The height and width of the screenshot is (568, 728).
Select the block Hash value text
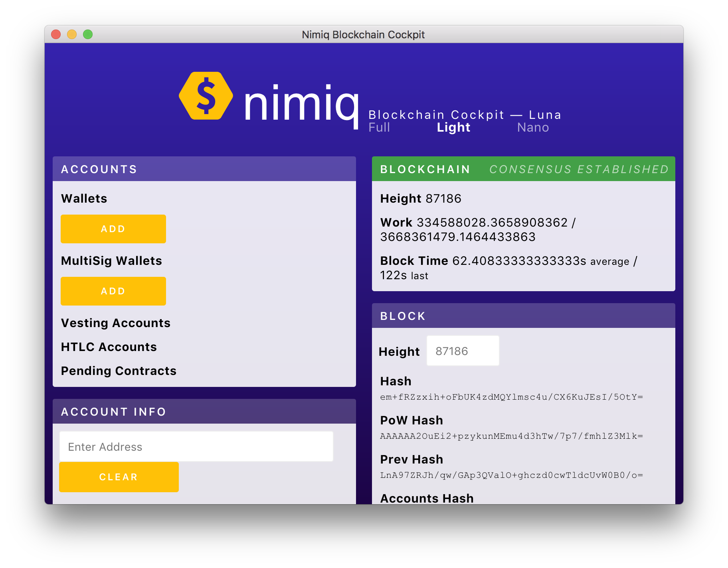[512, 397]
